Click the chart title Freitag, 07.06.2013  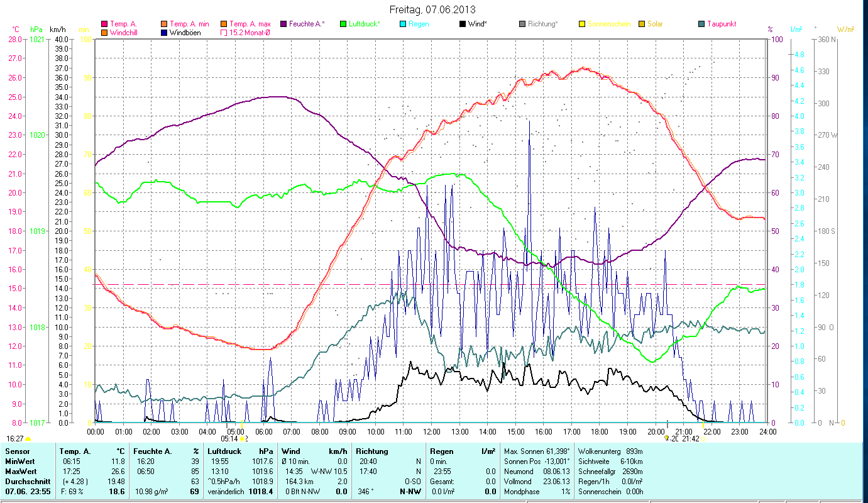432,9
